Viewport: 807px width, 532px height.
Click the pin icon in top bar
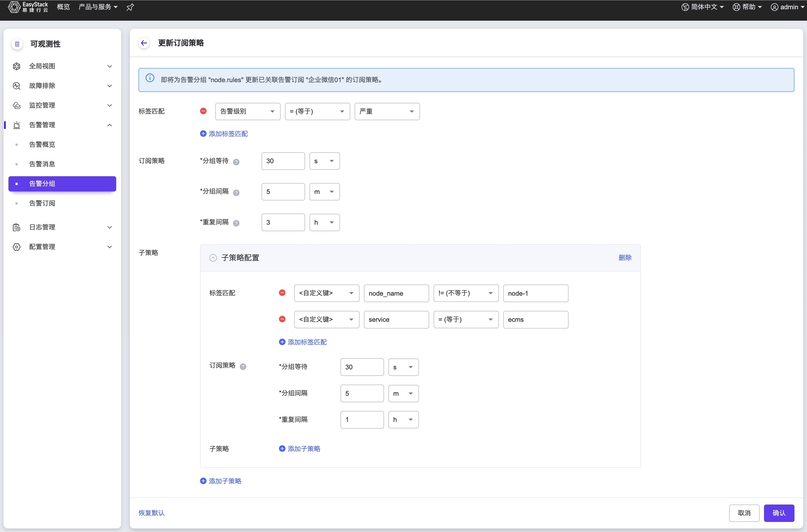click(x=130, y=7)
